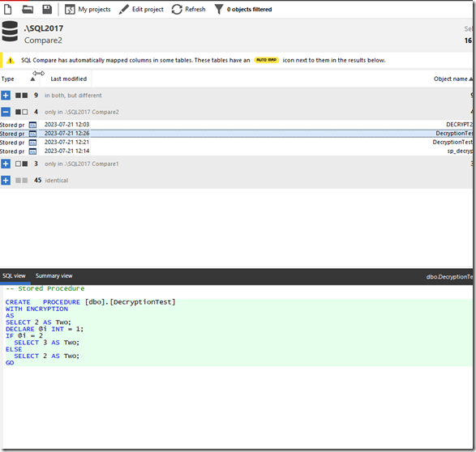Click the .\SQL2017 server name heading

click(44, 28)
